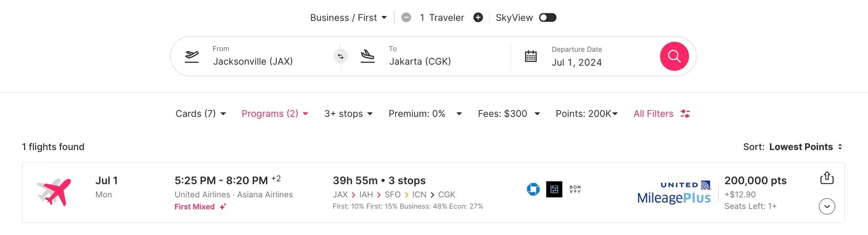This screenshot has height=235, width=868.
Task: Click the United MileagePlus program logo
Action: (674, 193)
